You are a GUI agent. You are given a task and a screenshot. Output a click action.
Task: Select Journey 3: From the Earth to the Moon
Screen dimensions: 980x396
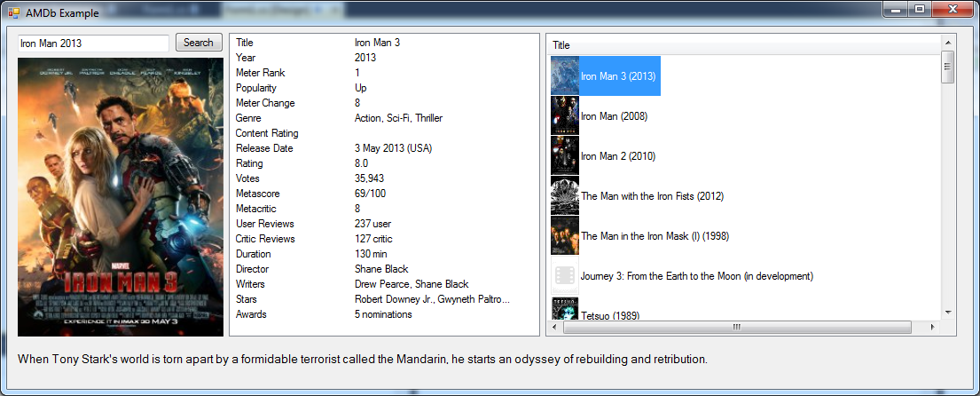click(x=696, y=276)
